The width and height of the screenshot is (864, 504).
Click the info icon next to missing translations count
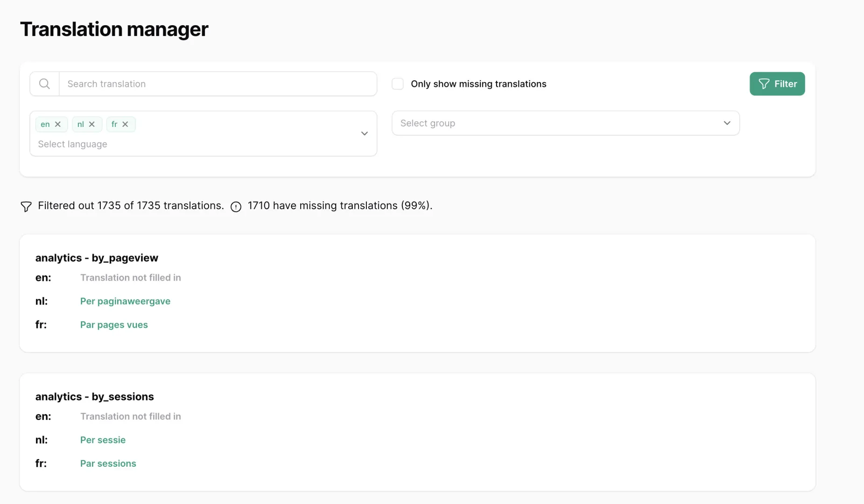[x=236, y=206]
